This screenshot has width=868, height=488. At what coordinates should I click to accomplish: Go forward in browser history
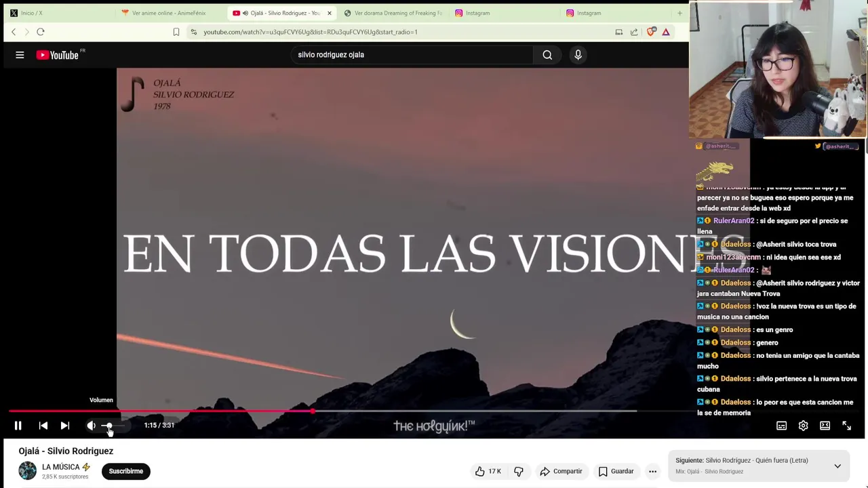(27, 32)
